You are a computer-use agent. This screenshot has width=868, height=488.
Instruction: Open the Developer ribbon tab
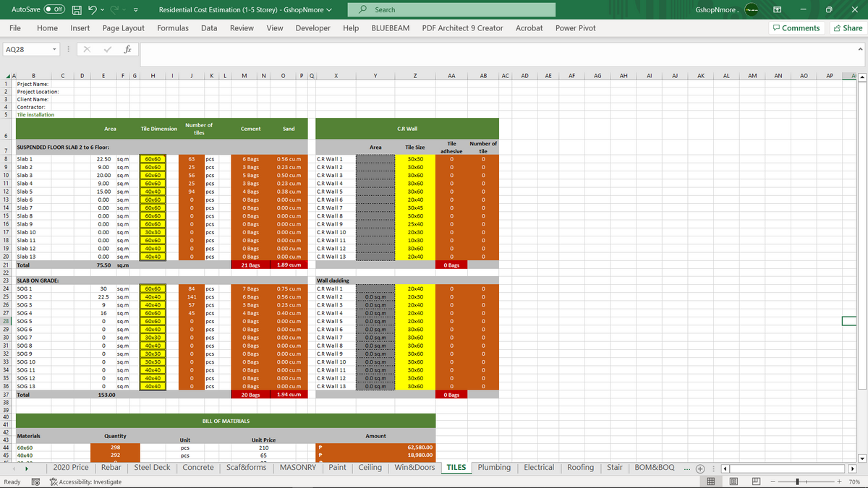[x=313, y=28]
